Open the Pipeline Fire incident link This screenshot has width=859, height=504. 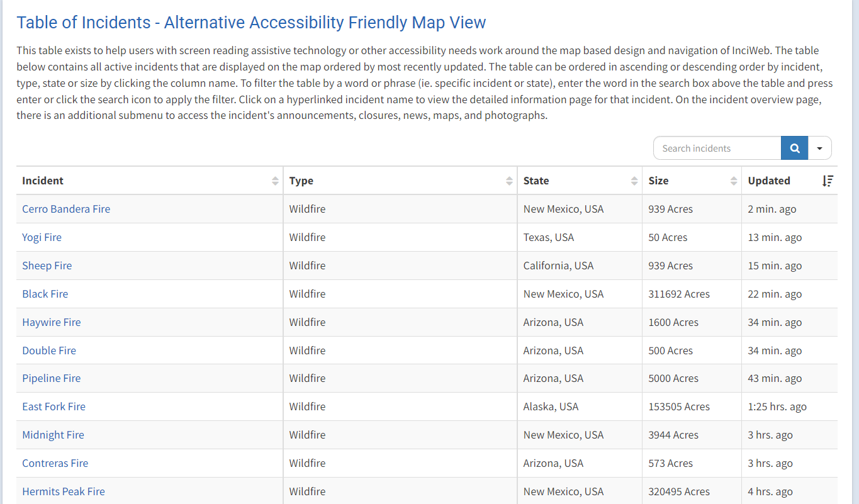pos(52,378)
